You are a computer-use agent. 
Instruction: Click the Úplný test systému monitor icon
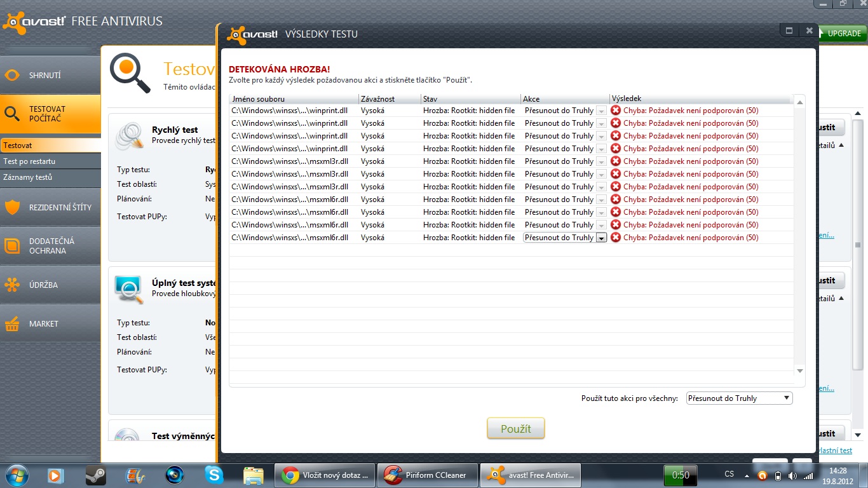pyautogui.click(x=129, y=290)
